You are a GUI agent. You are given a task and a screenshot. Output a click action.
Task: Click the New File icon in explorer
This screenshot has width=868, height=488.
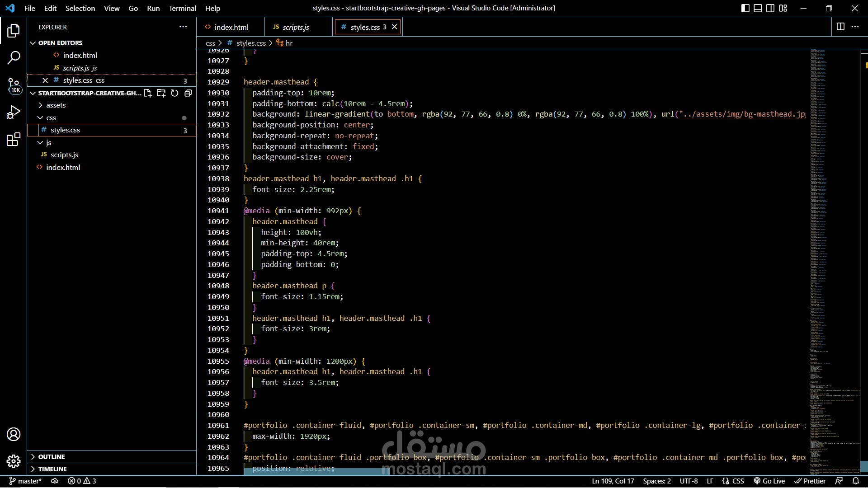pyautogui.click(x=147, y=93)
